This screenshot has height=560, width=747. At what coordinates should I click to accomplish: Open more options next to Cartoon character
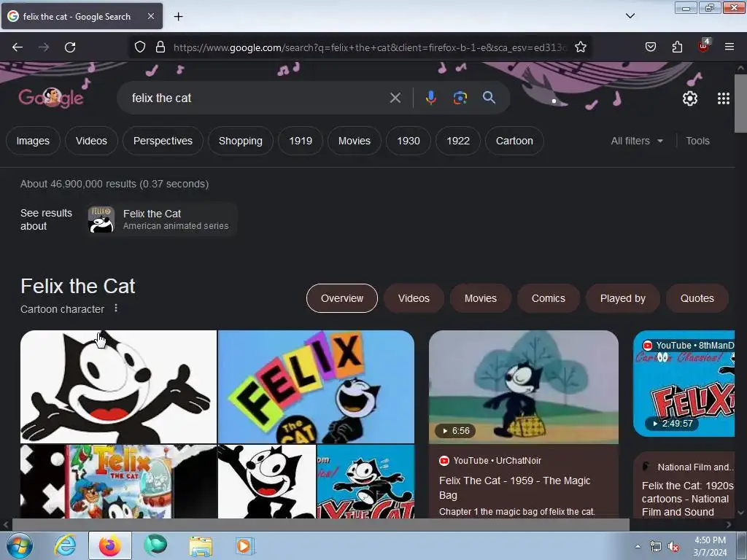click(116, 308)
